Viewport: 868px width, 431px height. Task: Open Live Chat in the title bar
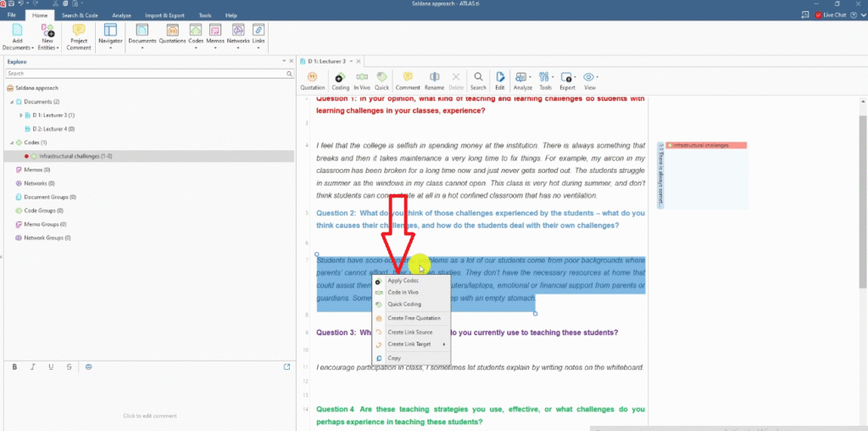[x=833, y=15]
